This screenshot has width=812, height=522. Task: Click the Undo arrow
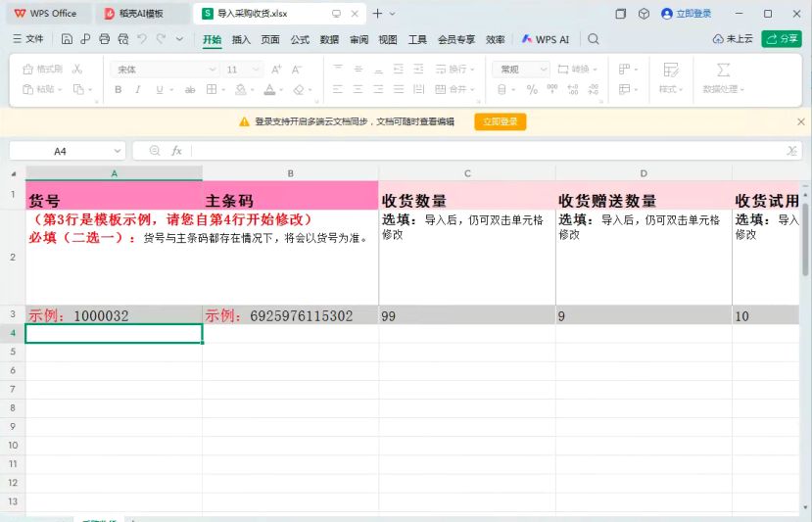point(142,39)
